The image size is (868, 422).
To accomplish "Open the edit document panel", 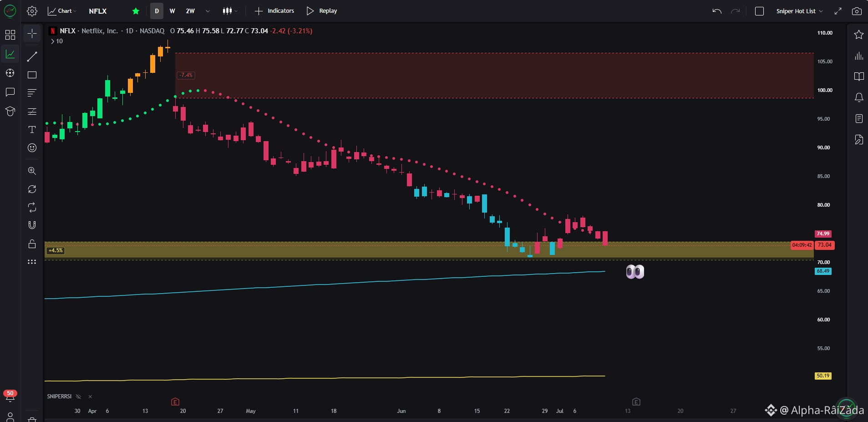I will pos(859,139).
